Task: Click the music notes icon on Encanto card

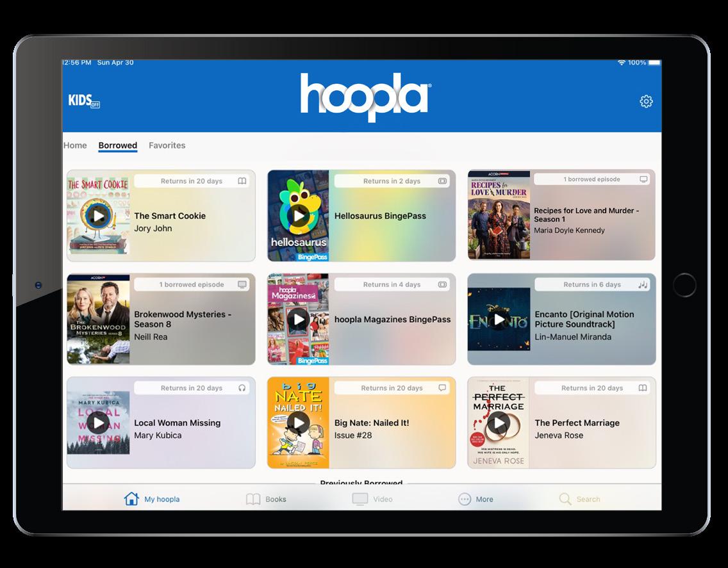Action: click(643, 284)
